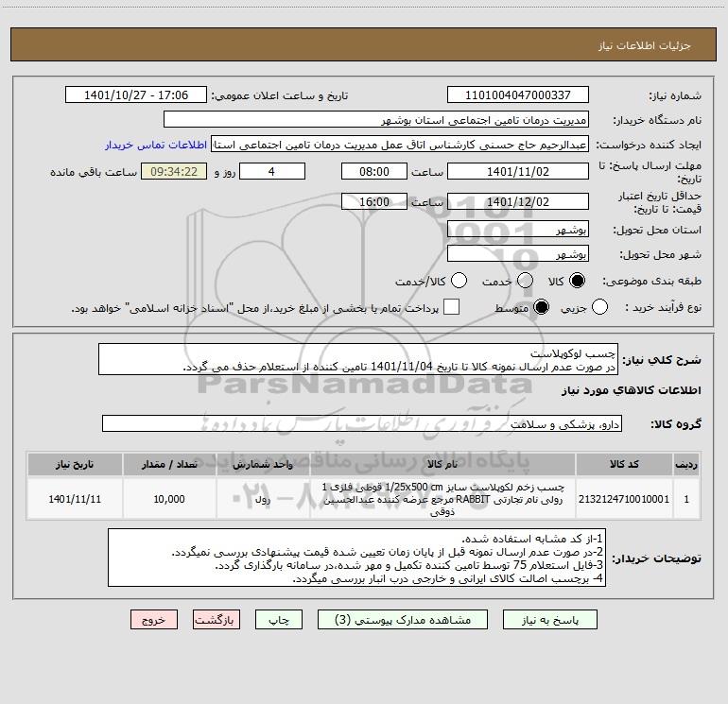Click the اطلاعات کالاهای مورد نیاز heading
The height and width of the screenshot is (704, 728).
[632, 391]
